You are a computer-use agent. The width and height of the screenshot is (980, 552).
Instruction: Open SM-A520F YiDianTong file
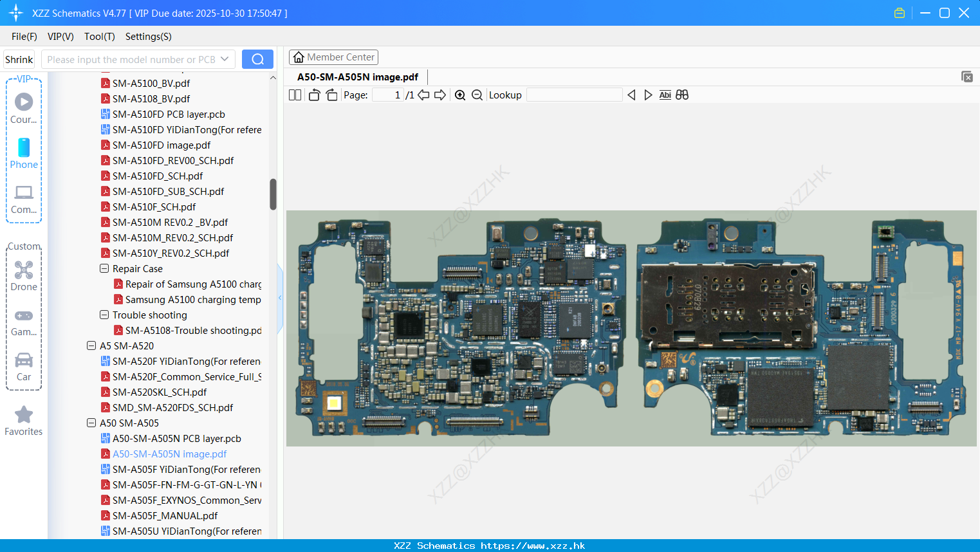pyautogui.click(x=187, y=361)
